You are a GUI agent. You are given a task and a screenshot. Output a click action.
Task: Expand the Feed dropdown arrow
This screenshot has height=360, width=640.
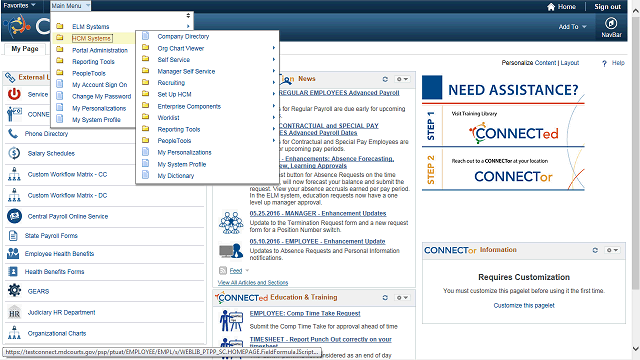click(247, 270)
